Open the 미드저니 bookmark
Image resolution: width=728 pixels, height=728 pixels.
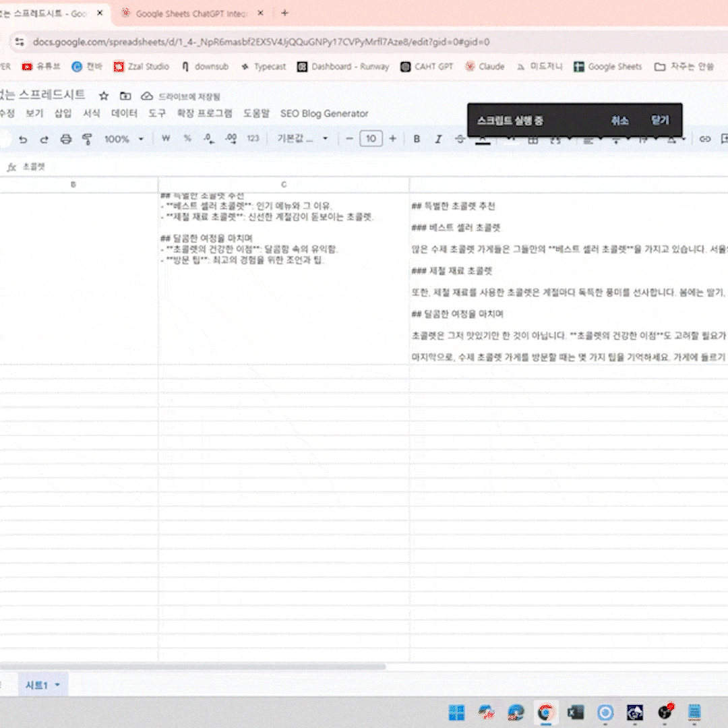(x=539, y=66)
